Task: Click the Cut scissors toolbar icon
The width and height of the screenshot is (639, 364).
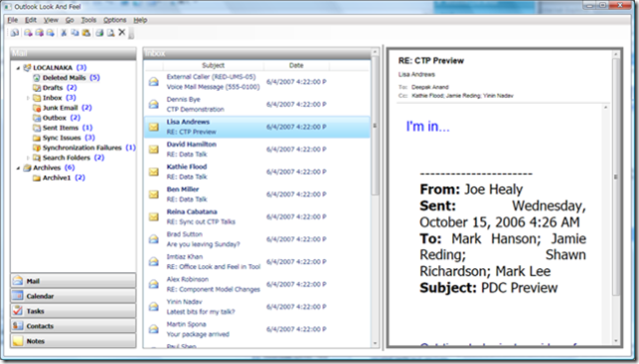Action: [x=64, y=33]
